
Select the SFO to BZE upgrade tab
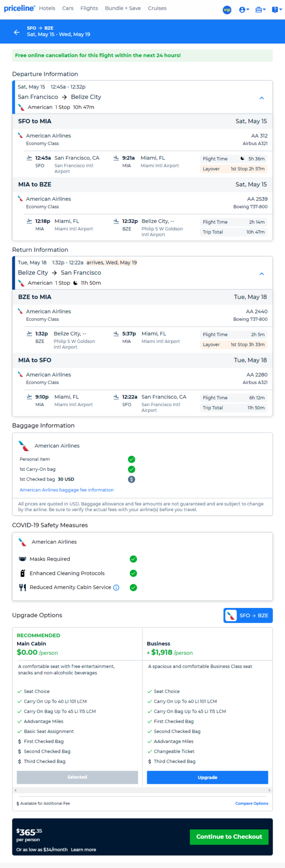tap(248, 615)
